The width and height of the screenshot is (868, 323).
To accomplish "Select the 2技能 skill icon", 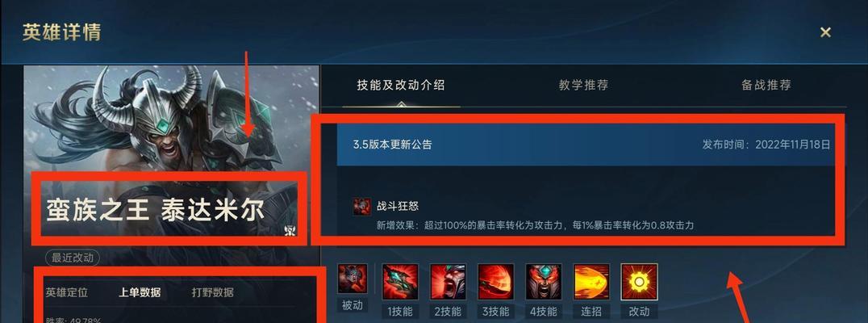I will tap(448, 282).
